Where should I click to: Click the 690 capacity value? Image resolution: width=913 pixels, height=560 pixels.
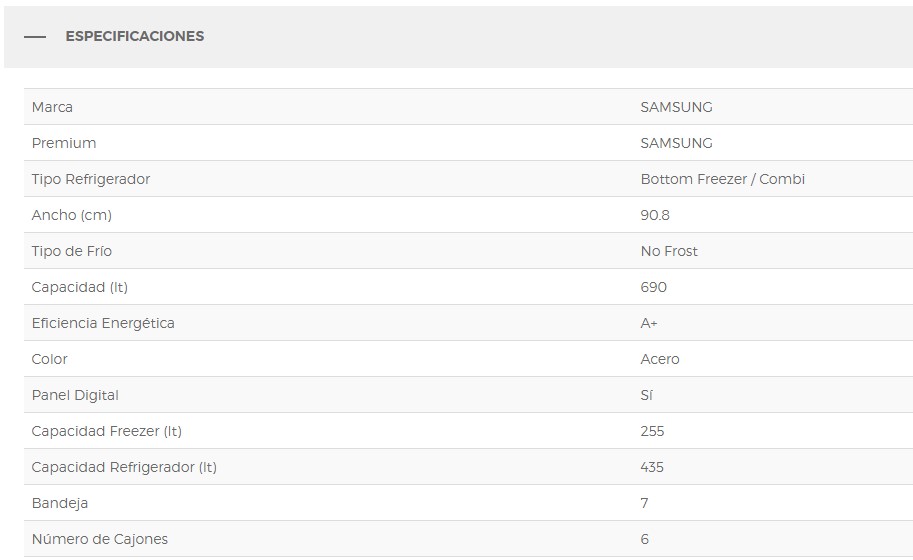click(x=653, y=287)
